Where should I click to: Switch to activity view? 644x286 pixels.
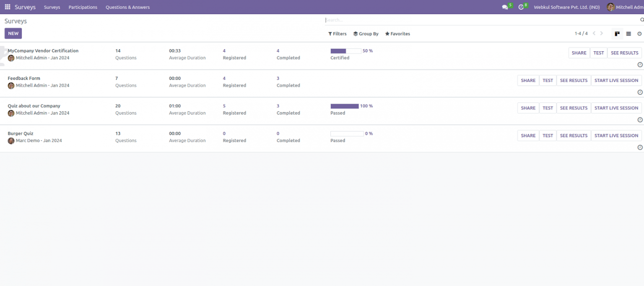coord(639,34)
